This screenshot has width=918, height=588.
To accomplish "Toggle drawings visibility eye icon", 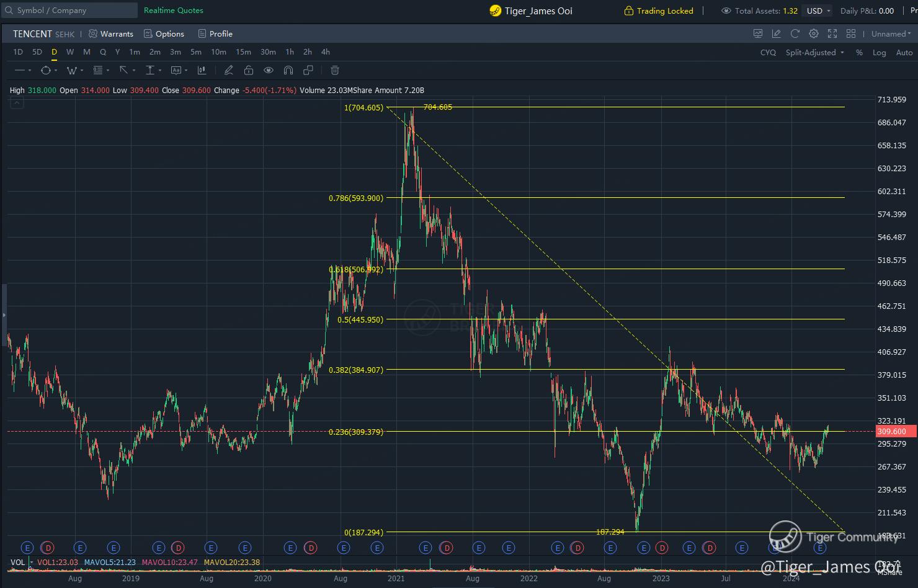I will point(269,71).
